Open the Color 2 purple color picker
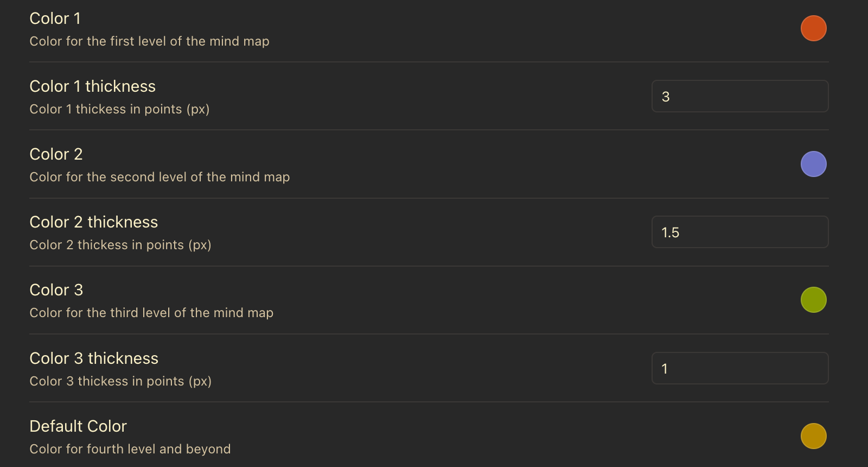 coord(813,163)
